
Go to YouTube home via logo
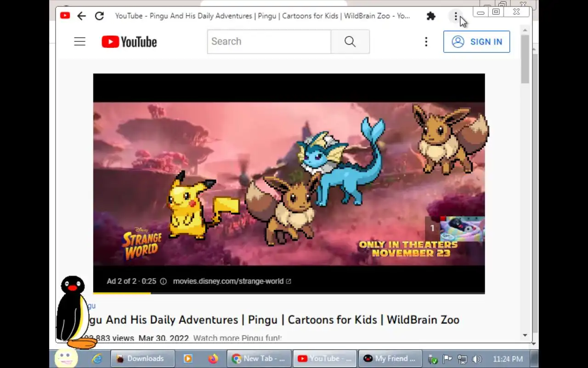coord(130,42)
